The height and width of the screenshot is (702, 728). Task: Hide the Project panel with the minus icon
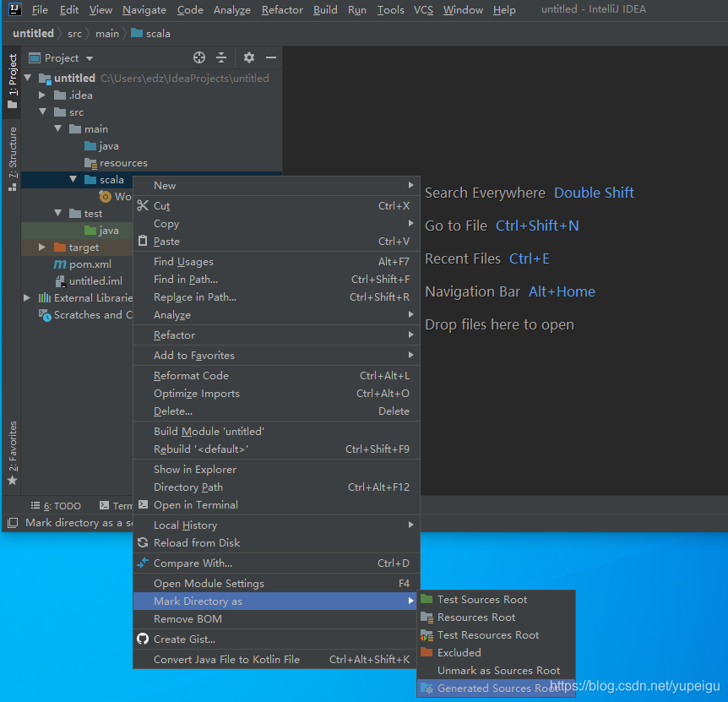click(x=271, y=57)
